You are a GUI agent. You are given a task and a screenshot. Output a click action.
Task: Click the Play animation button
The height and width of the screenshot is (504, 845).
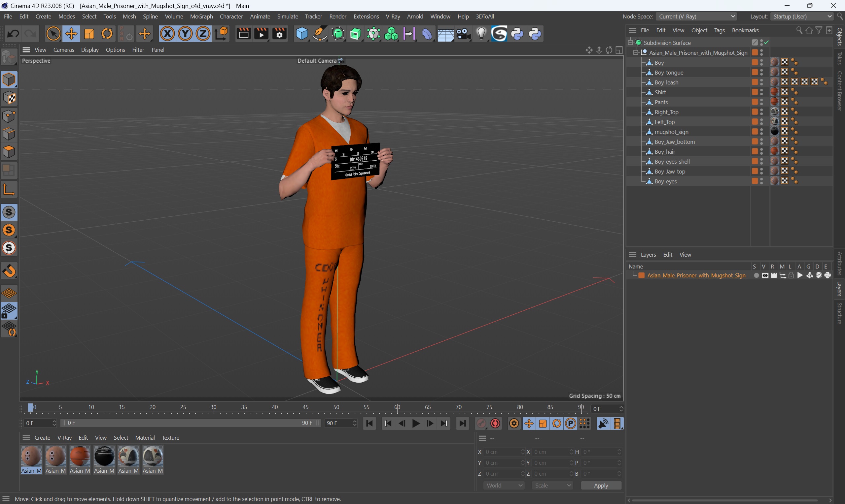pyautogui.click(x=416, y=423)
